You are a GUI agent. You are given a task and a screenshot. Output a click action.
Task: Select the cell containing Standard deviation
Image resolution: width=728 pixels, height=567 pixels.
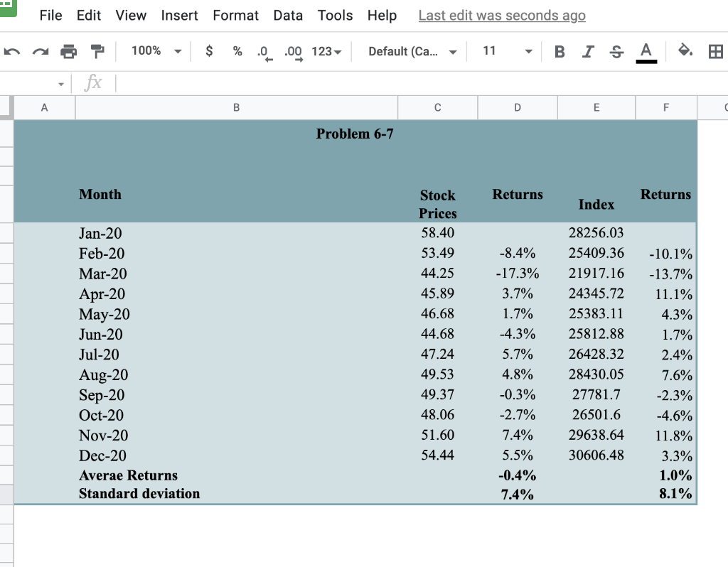click(x=139, y=494)
